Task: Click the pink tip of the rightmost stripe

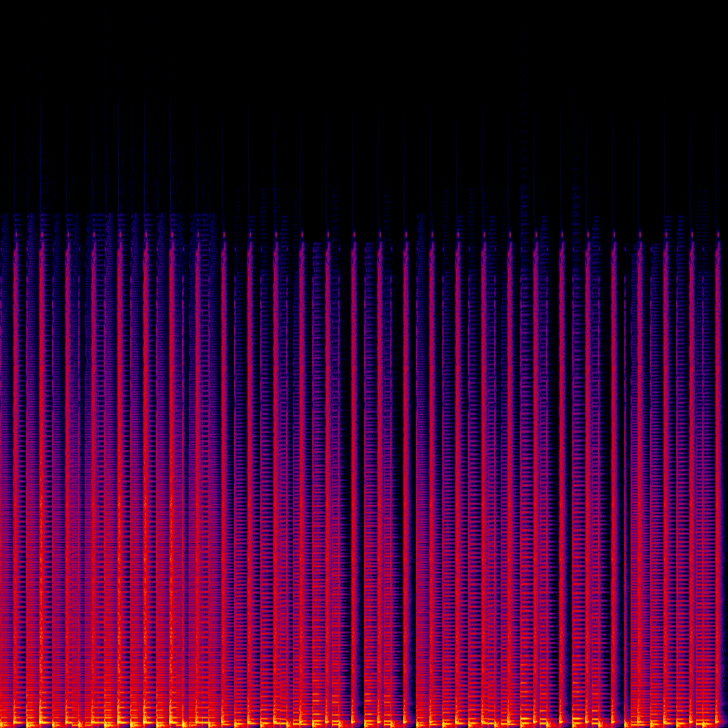Action: [718, 233]
